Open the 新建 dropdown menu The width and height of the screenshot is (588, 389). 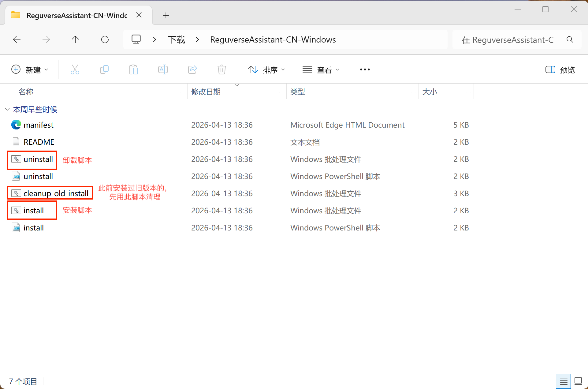click(30, 69)
